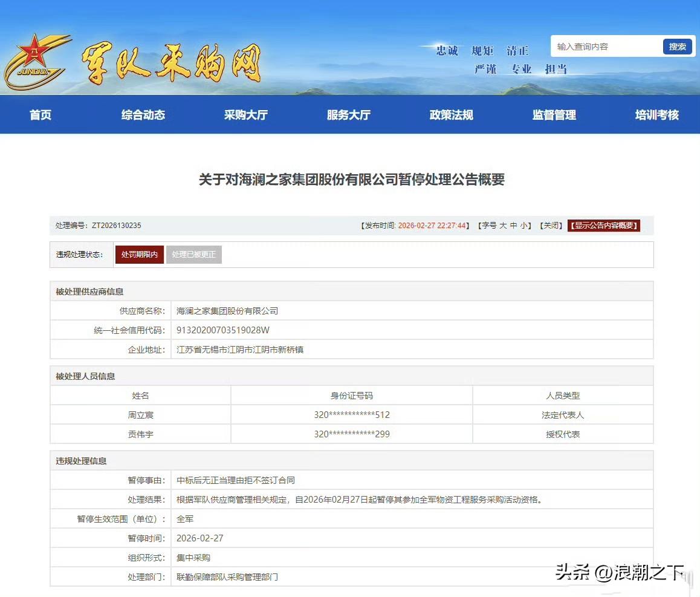Open 培训考核 menu item

(656, 115)
